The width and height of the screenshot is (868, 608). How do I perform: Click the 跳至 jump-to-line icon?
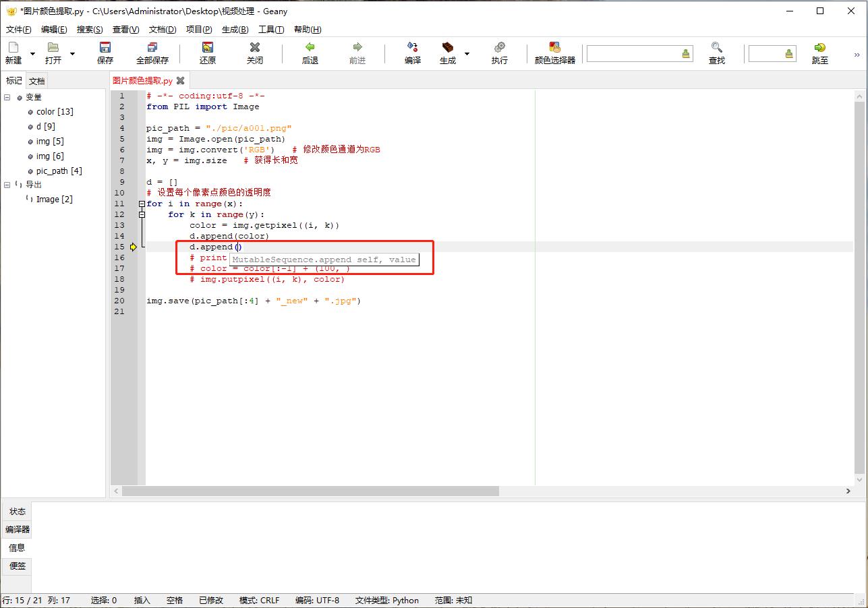[x=820, y=47]
